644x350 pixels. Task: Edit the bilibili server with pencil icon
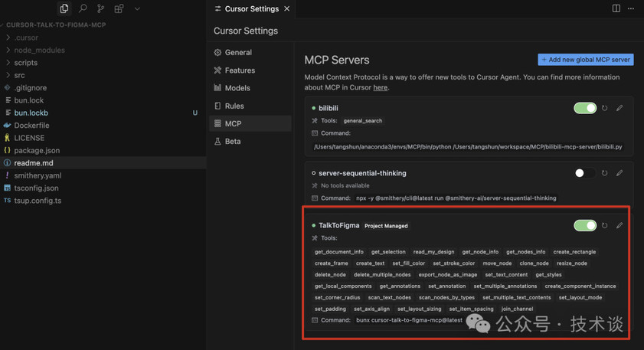coord(619,108)
